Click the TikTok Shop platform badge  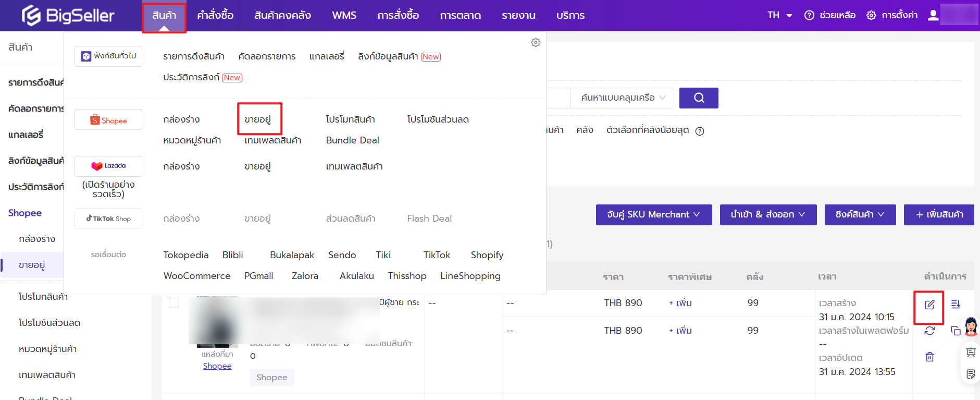[108, 219]
